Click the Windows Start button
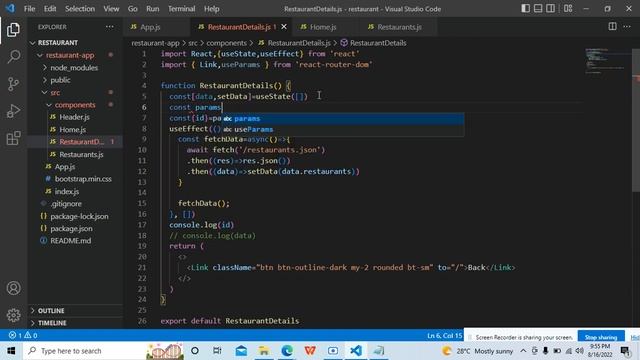This screenshot has width=640, height=360. (11, 351)
